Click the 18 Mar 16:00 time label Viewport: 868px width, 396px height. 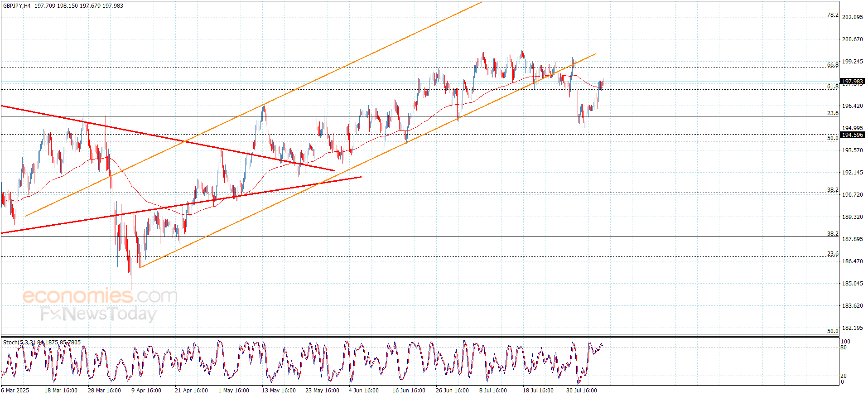[x=61, y=391]
